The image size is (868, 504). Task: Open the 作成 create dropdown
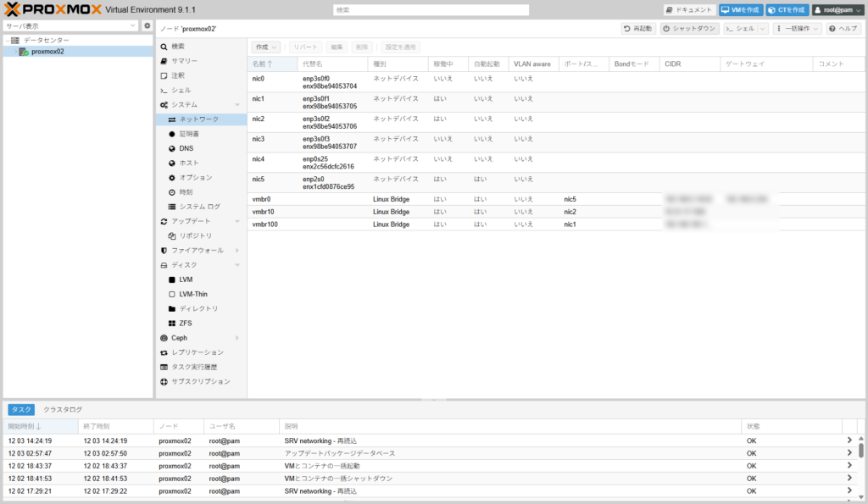(267, 47)
